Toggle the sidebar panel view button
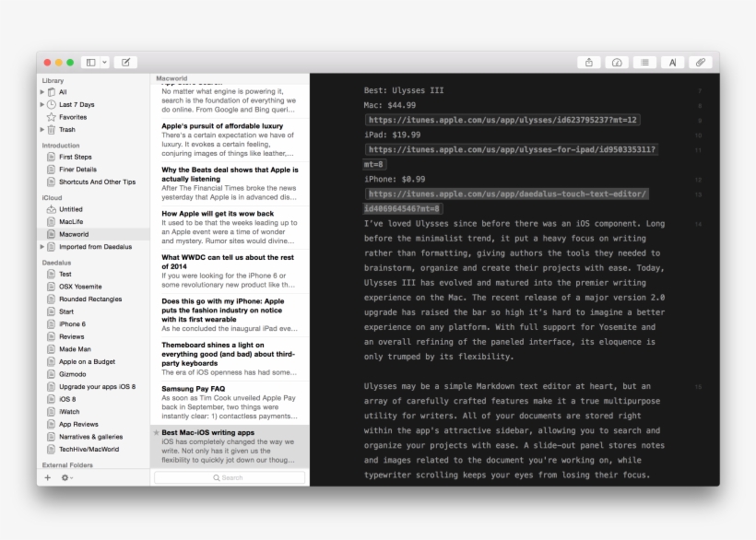 coord(90,63)
